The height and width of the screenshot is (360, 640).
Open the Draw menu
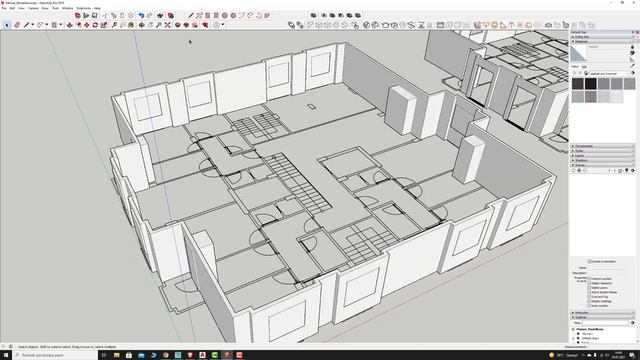point(45,8)
